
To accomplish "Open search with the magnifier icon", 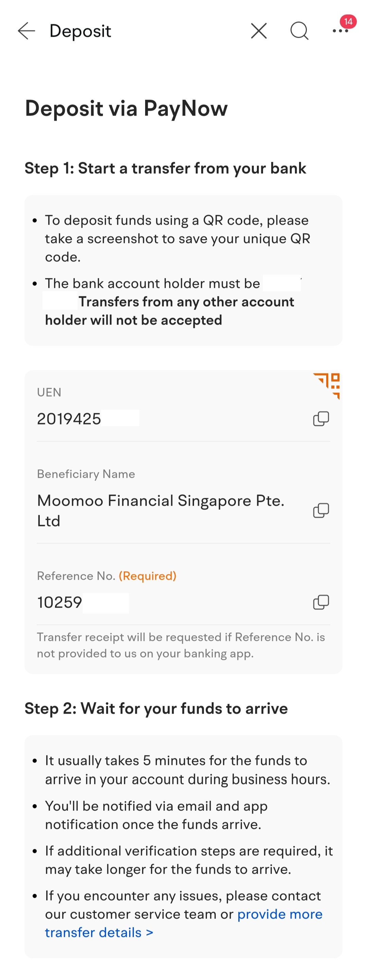I will (x=299, y=31).
